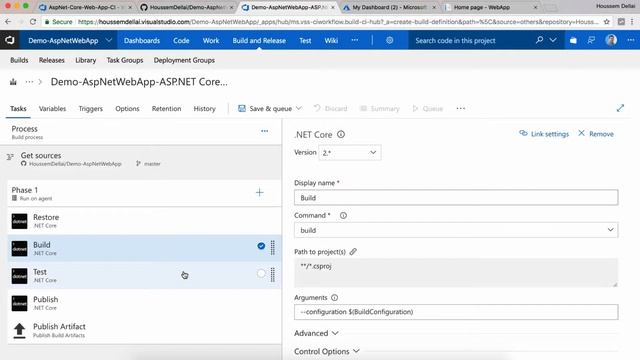Open the user profile avatar

point(611,40)
